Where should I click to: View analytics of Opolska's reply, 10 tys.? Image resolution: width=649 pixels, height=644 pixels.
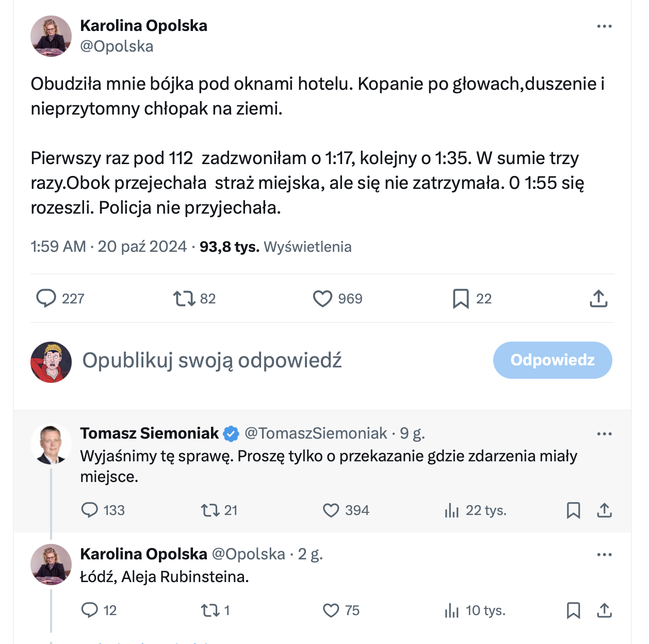tap(452, 610)
